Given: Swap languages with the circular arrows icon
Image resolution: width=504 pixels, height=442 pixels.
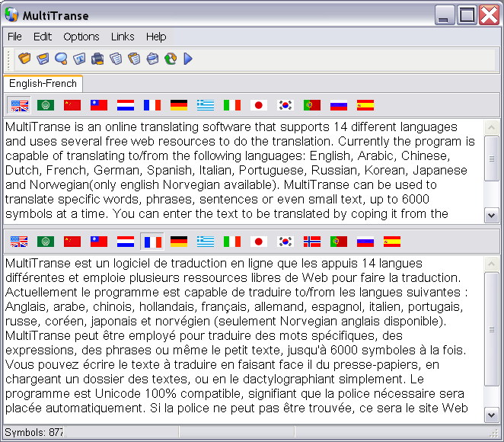Looking at the screenshot, I should click(171, 59).
